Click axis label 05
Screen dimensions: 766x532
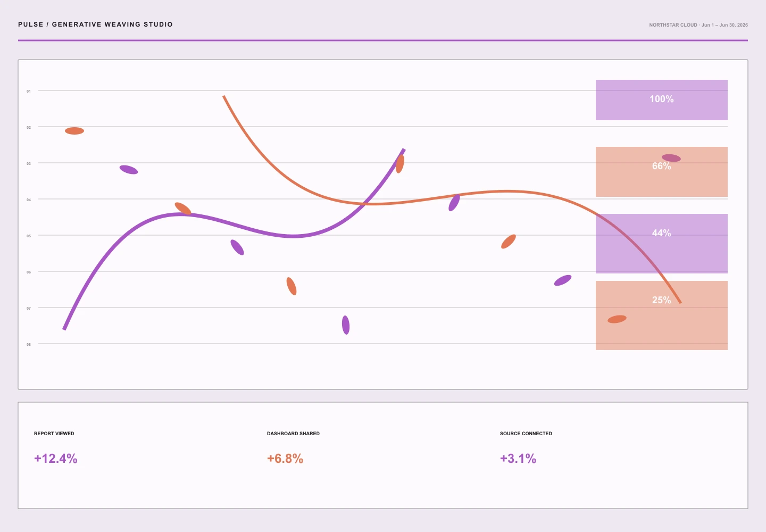point(29,236)
